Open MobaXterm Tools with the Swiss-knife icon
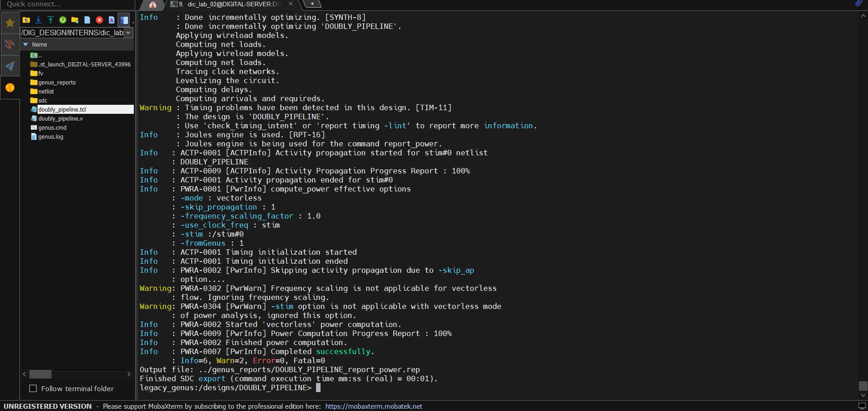The width and height of the screenshot is (868, 411). point(9,44)
